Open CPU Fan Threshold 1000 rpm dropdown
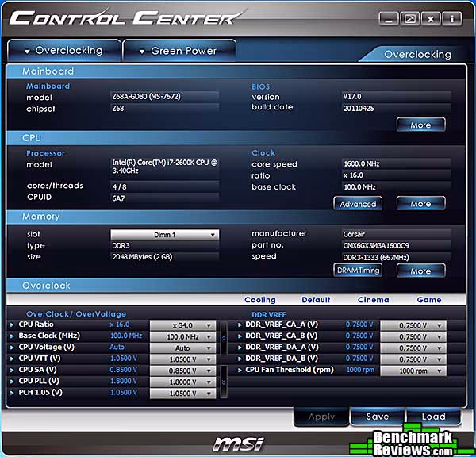 pyautogui.click(x=413, y=371)
